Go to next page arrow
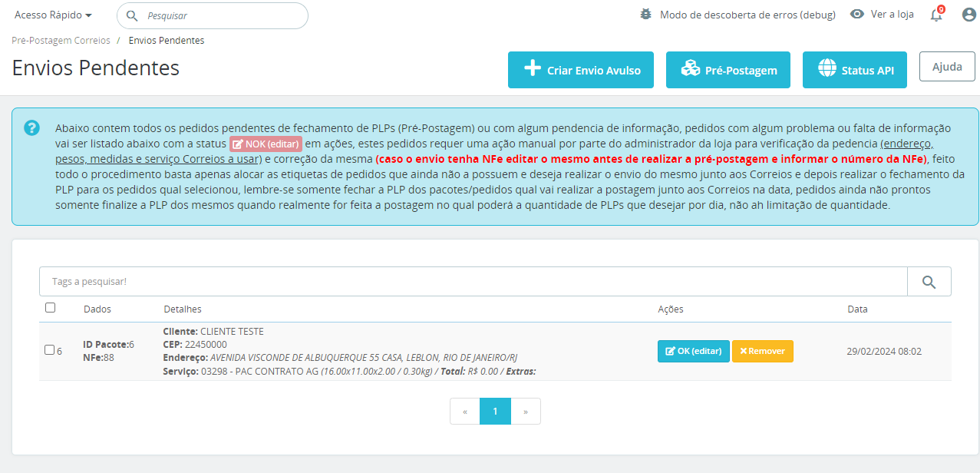The image size is (980, 473). 526,412
